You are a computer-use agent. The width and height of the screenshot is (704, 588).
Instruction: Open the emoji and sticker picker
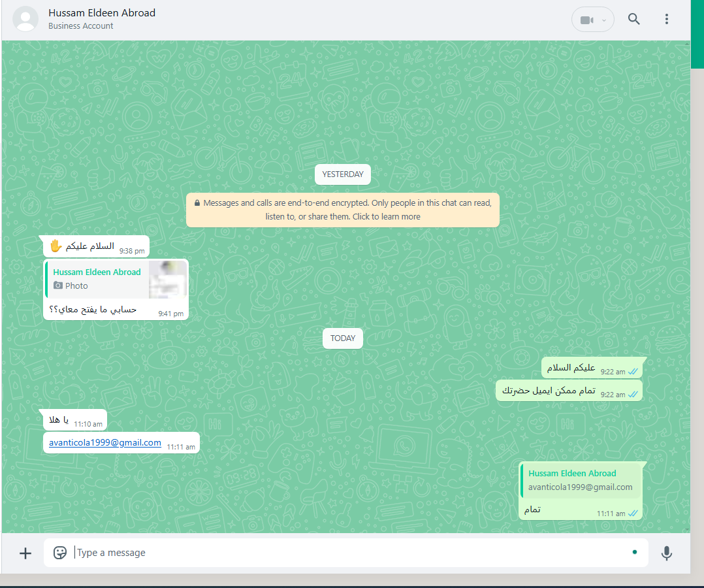click(x=59, y=553)
